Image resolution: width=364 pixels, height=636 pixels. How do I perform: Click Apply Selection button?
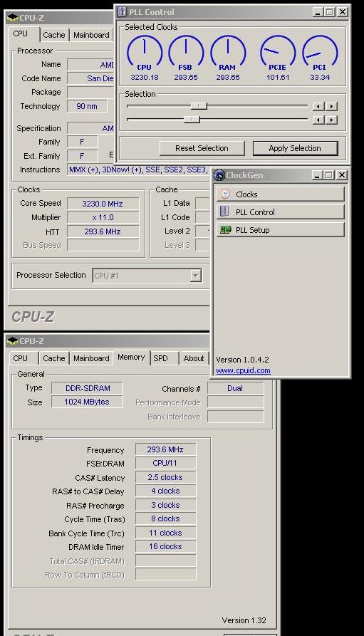(295, 148)
